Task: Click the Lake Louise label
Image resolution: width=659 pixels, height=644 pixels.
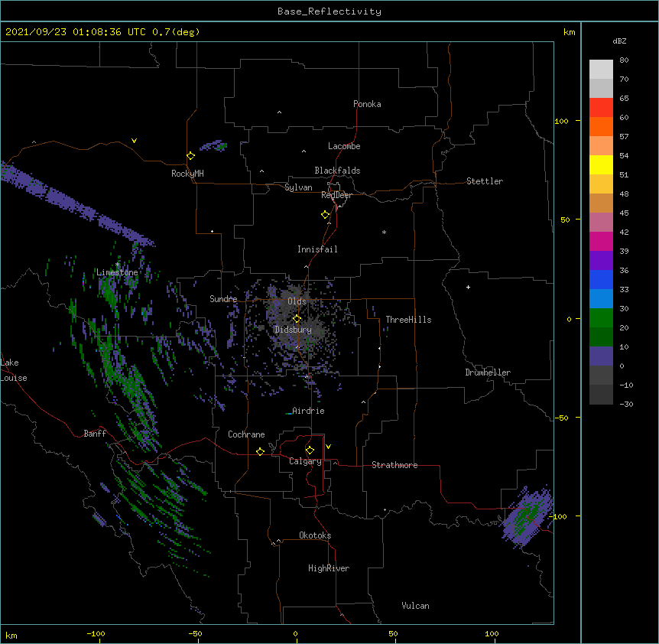Action: [14, 370]
